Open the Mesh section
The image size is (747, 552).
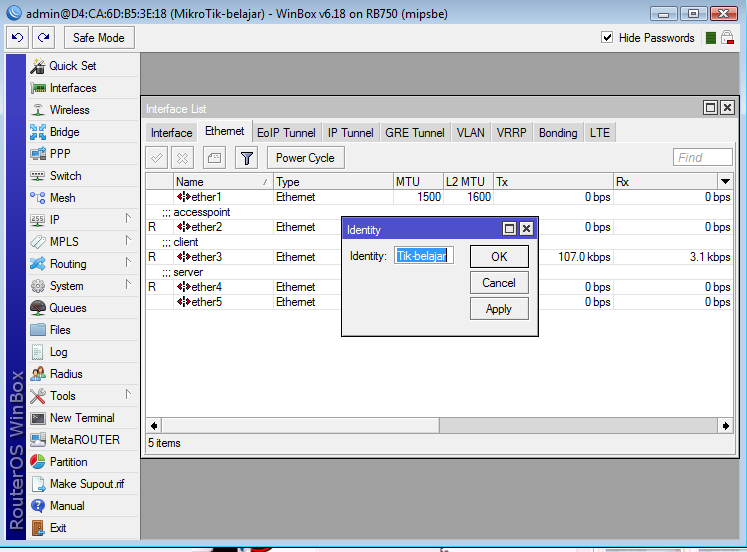click(x=83, y=198)
